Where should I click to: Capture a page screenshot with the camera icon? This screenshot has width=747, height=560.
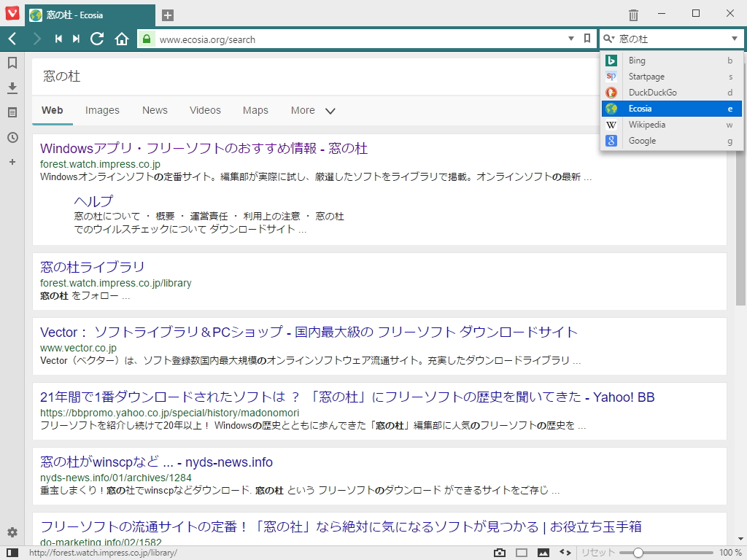(x=499, y=553)
